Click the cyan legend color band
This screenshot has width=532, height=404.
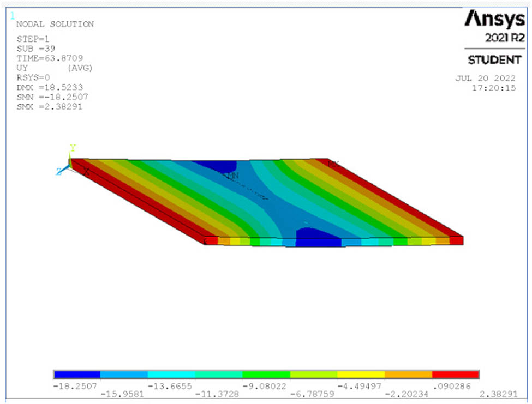[x=171, y=375]
